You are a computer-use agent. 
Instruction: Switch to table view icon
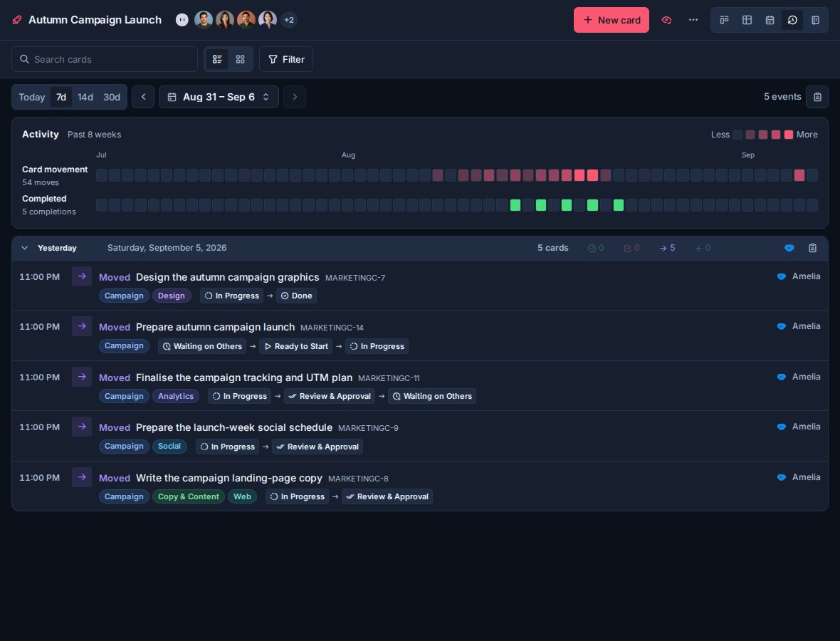coord(747,20)
